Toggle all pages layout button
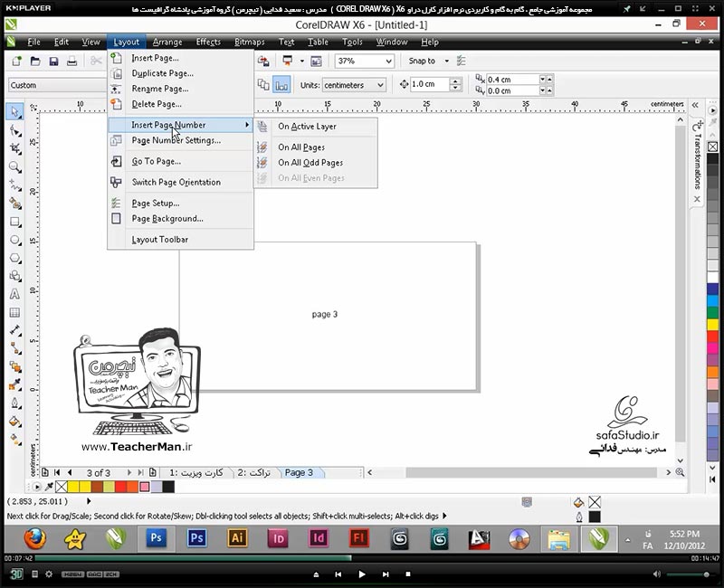This screenshot has width=724, height=588. point(263,85)
